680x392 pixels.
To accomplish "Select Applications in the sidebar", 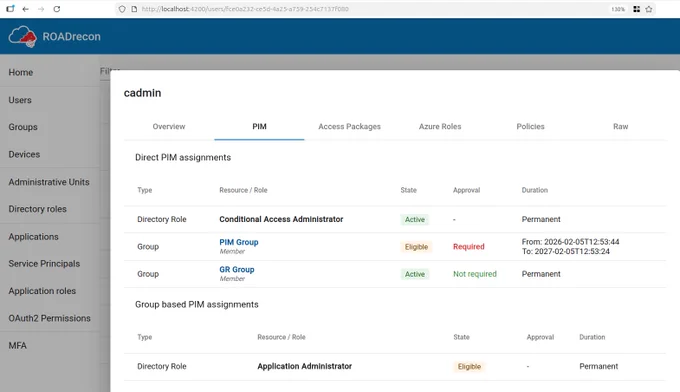I will [x=33, y=237].
